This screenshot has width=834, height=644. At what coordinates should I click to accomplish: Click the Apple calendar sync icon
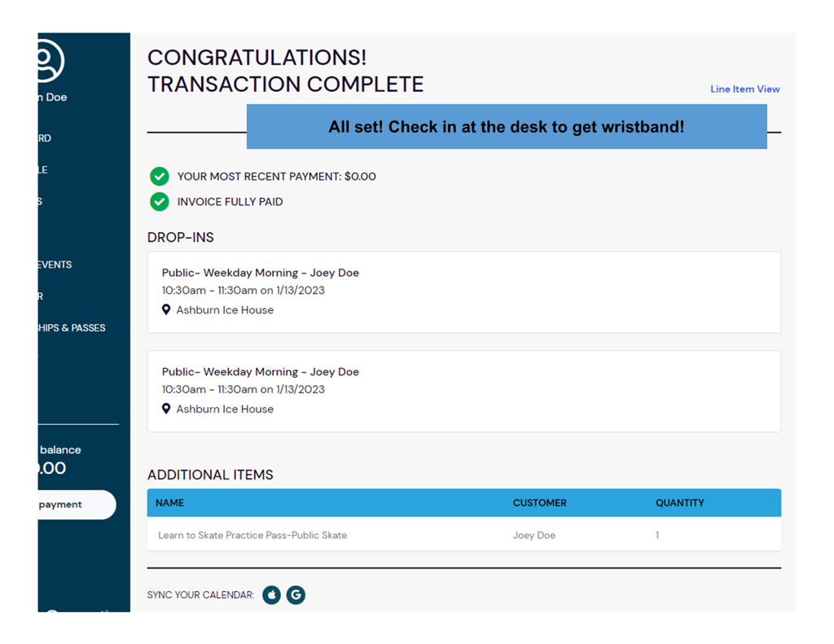271,595
